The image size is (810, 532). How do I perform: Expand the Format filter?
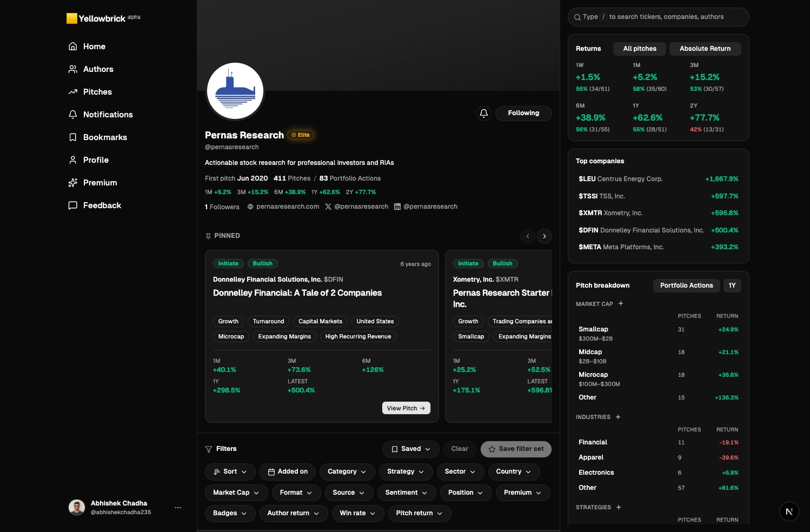pos(296,493)
